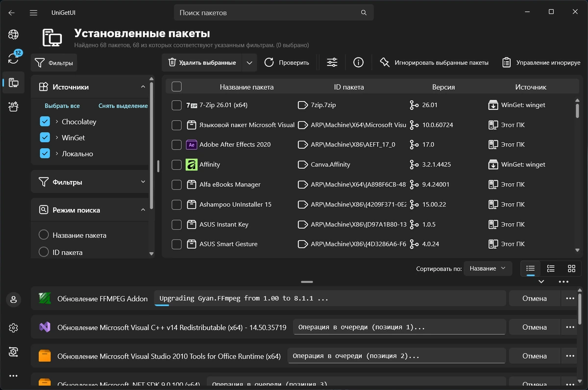Collapse operations panel with the chevron
Screen dimensions: 588x390
coord(541,282)
